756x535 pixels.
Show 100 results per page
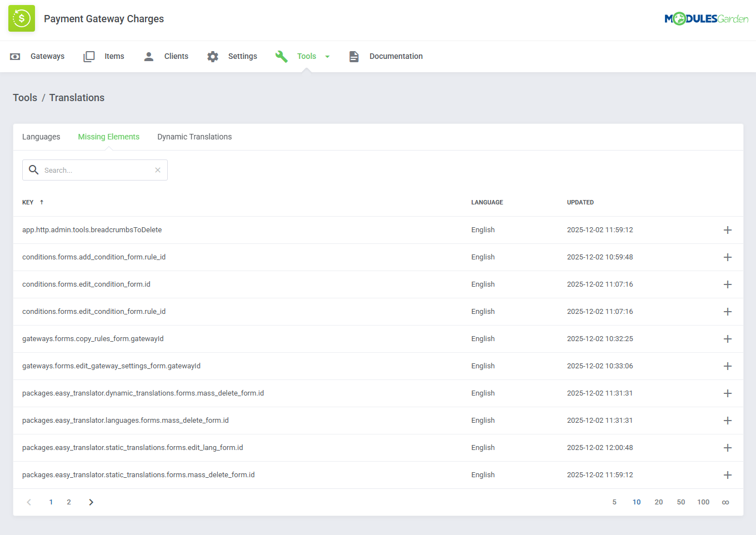pyautogui.click(x=703, y=502)
